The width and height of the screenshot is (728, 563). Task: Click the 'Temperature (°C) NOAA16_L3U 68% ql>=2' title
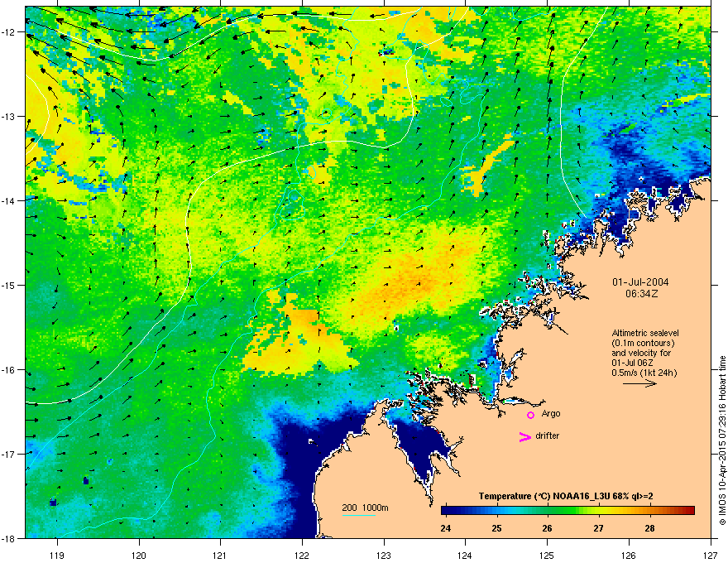coord(566,496)
